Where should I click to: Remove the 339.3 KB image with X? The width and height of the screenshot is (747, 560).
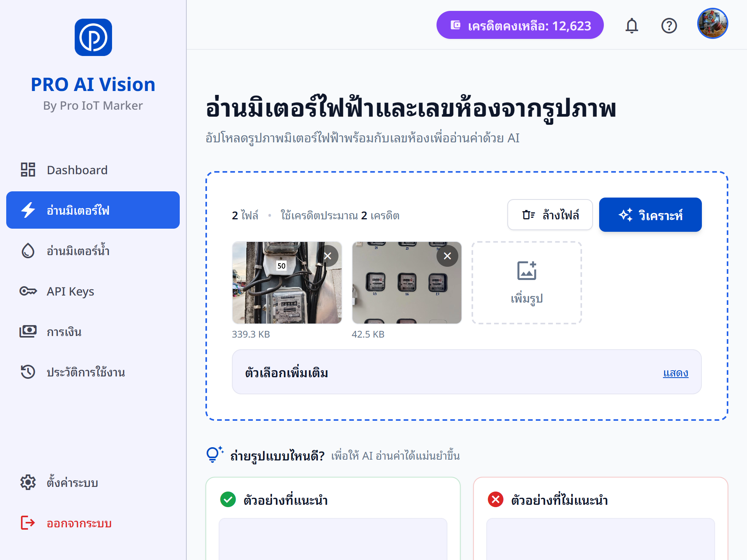328,256
